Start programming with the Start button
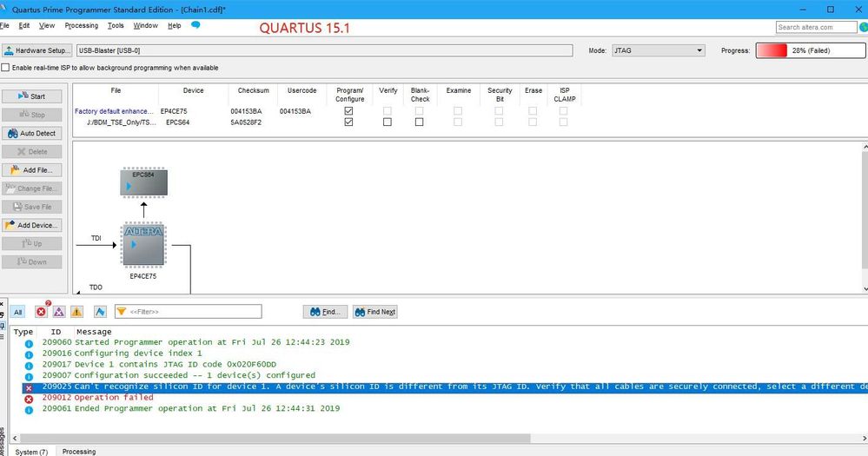The height and width of the screenshot is (456, 868). point(31,96)
